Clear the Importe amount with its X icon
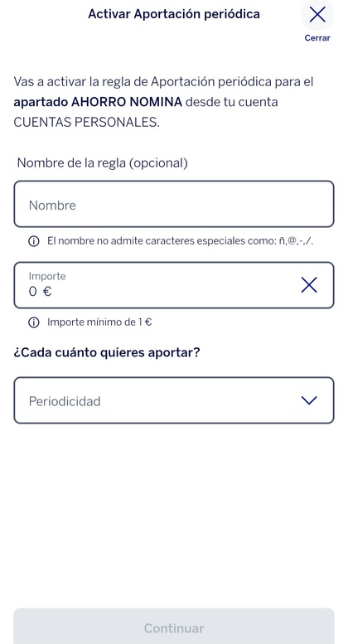This screenshot has width=348, height=644. pyautogui.click(x=309, y=284)
